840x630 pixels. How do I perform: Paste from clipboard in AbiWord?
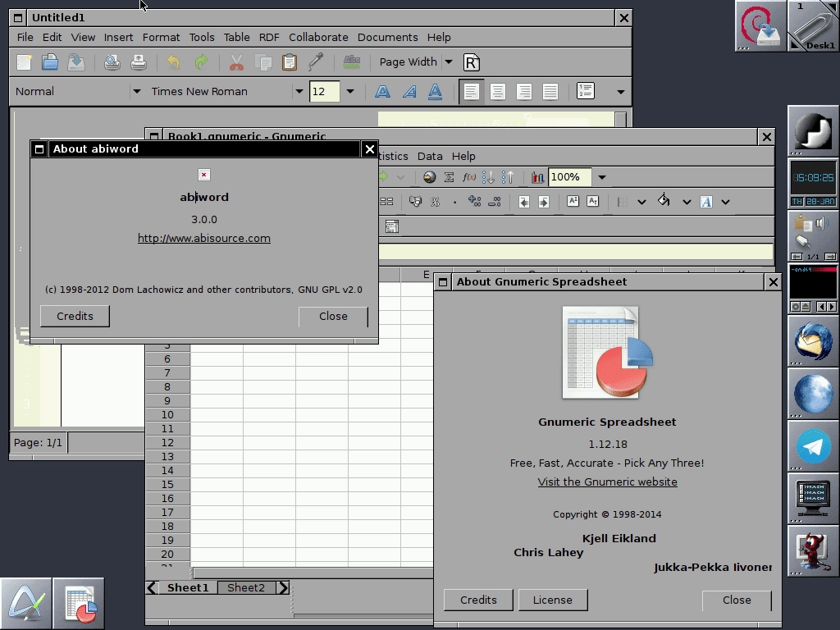pos(290,62)
